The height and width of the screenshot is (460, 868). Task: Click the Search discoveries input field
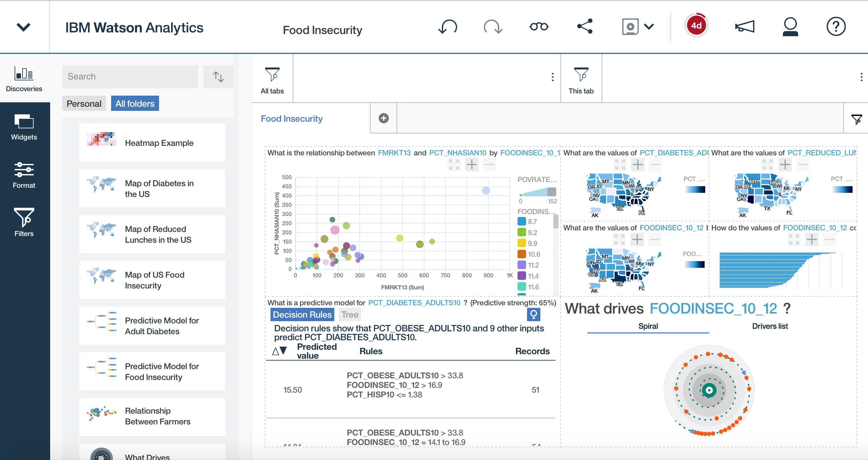(x=130, y=77)
